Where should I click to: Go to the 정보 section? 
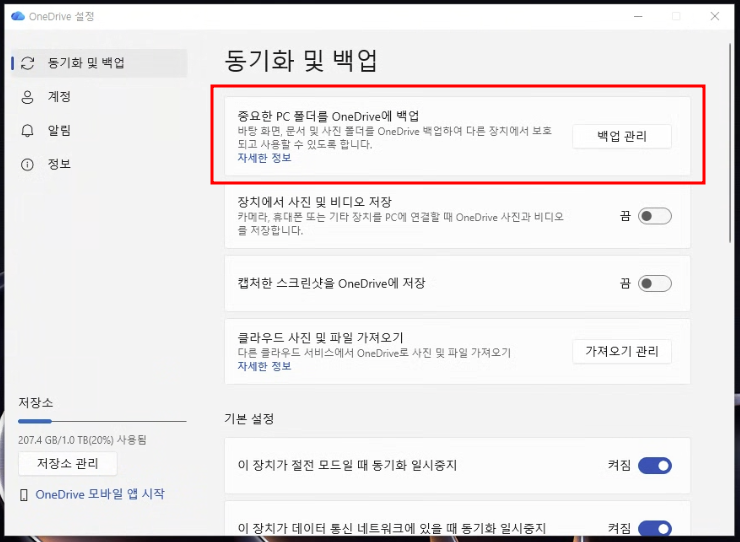(x=99, y=164)
